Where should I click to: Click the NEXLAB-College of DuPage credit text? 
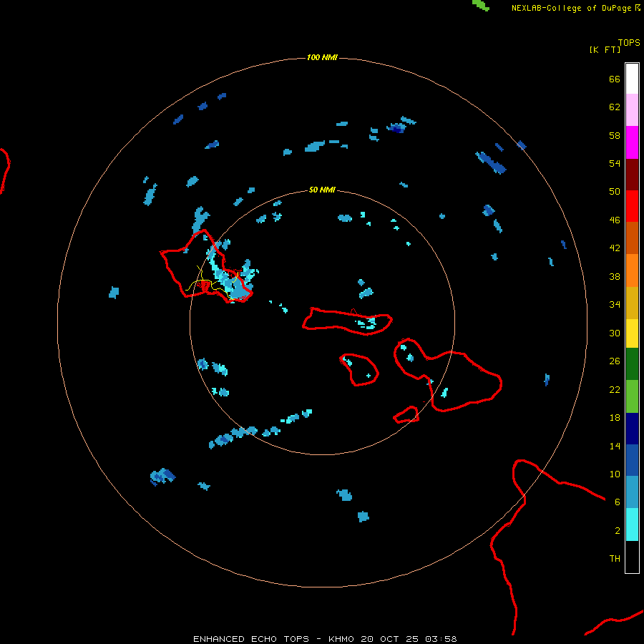571,8
